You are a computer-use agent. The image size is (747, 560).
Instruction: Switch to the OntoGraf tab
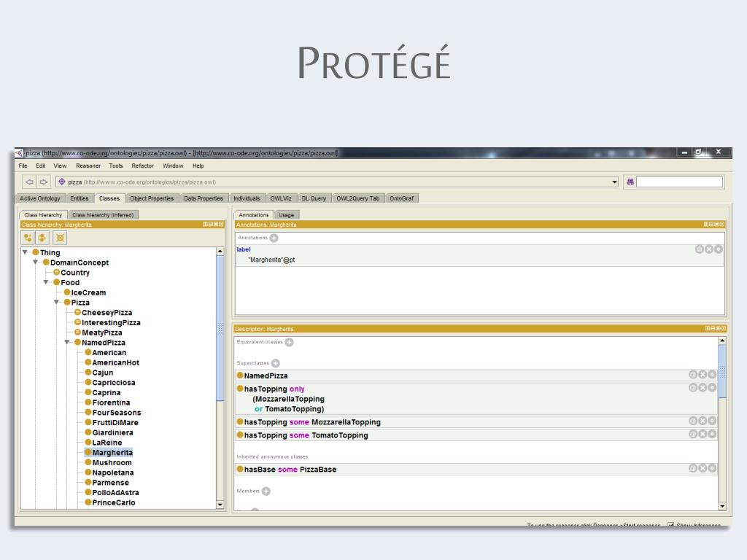[x=402, y=198]
